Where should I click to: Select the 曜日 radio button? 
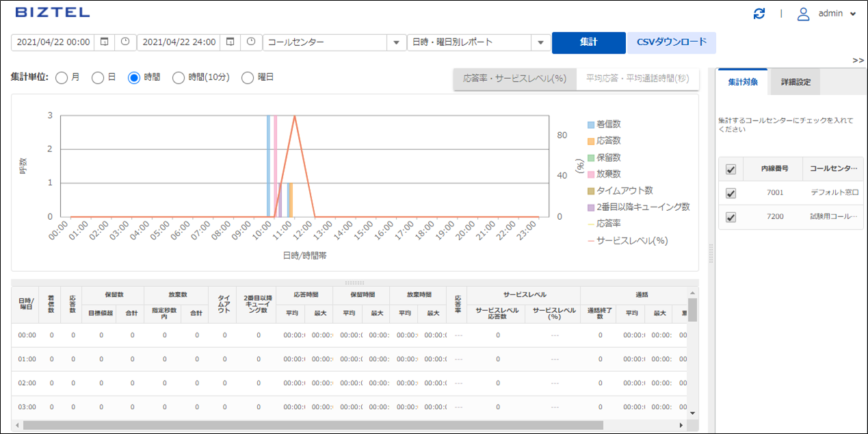(248, 78)
